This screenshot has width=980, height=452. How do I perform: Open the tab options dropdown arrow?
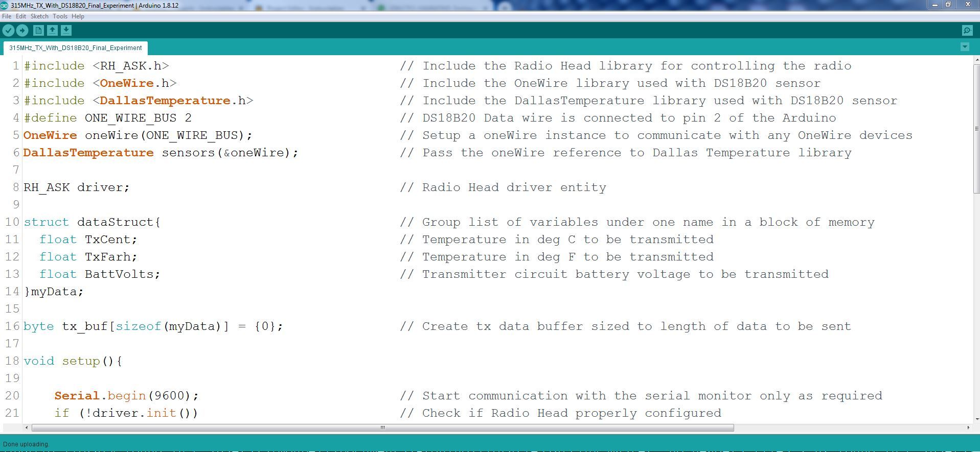tap(965, 47)
